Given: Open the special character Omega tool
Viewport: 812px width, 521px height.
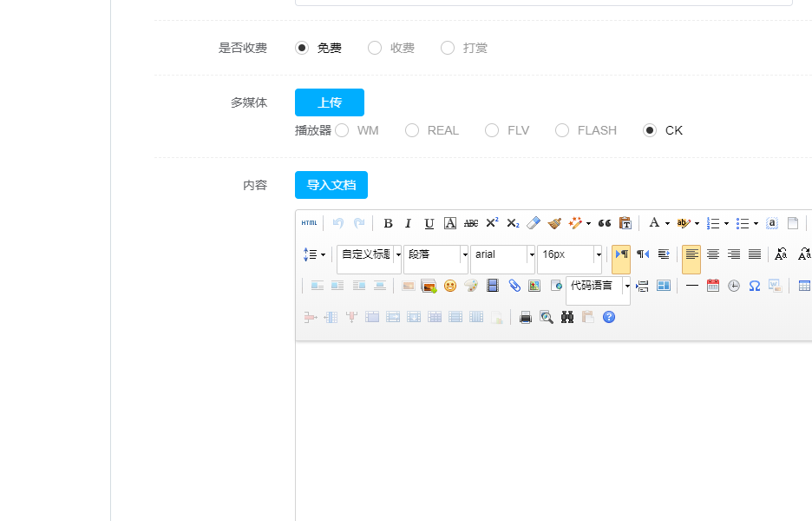Looking at the screenshot, I should [x=755, y=286].
